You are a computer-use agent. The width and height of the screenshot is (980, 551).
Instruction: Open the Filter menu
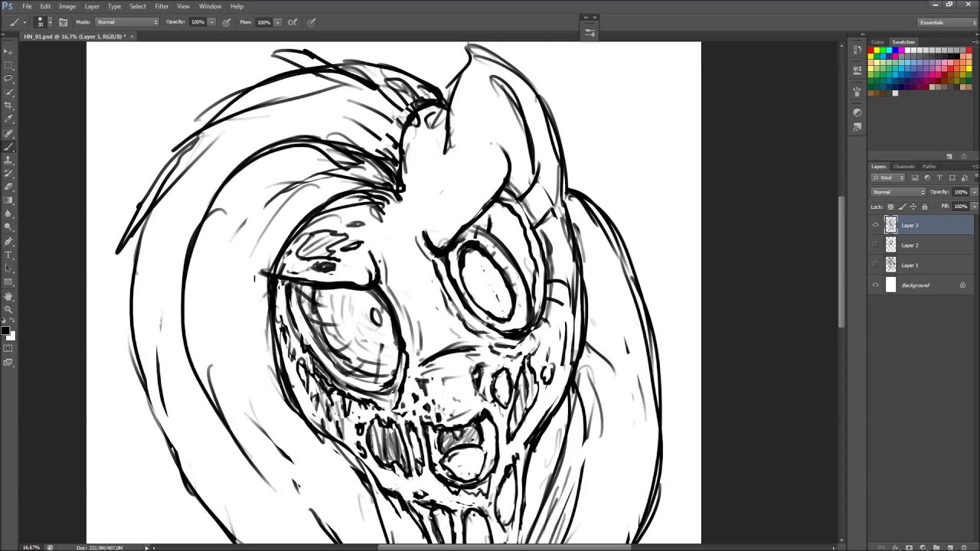(162, 6)
